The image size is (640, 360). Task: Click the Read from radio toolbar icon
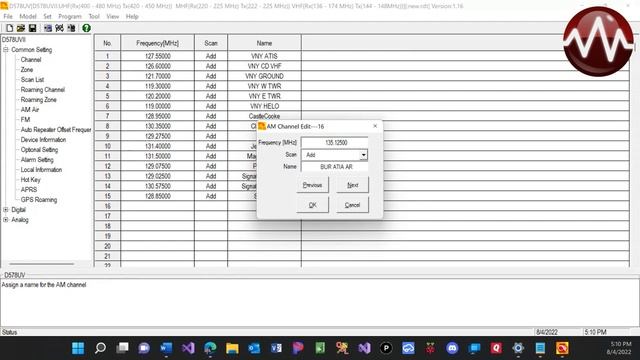(48, 28)
